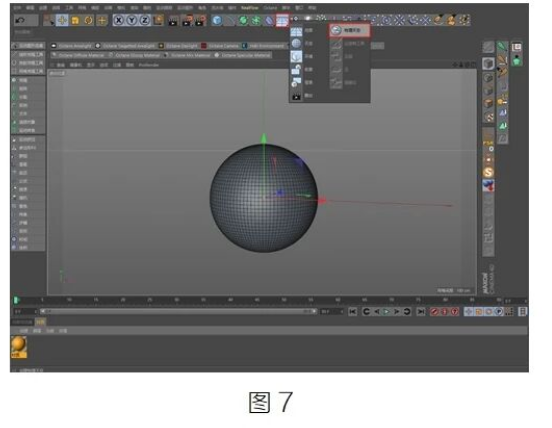Image resolution: width=552 pixels, height=428 pixels.
Task: Click the green timeline playhead marker
Action: click(x=16, y=300)
